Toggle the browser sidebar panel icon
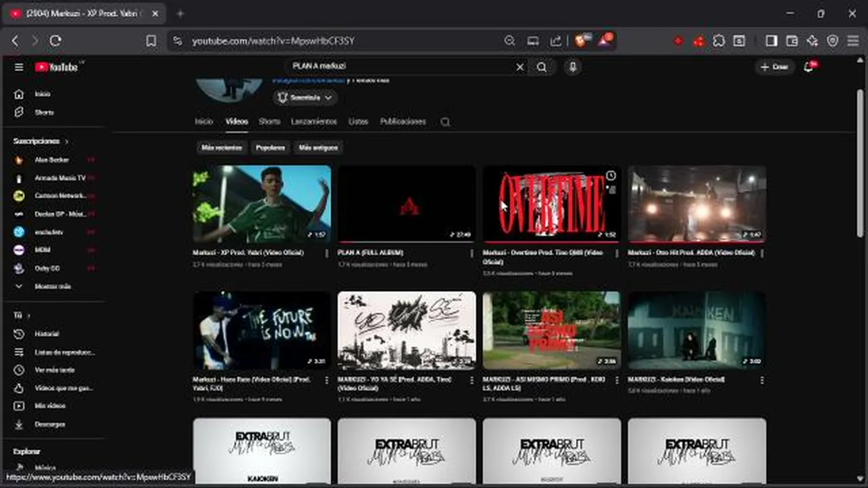The width and height of the screenshot is (868, 488). coord(771,41)
